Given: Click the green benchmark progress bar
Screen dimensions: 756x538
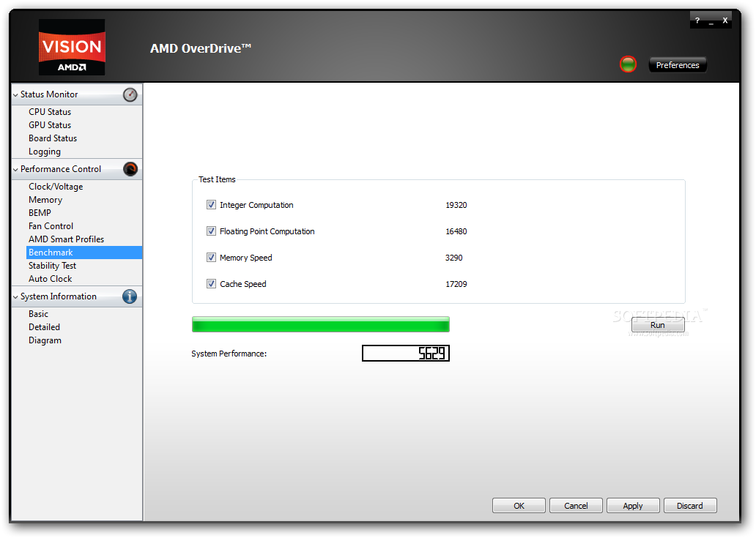Looking at the screenshot, I should point(321,325).
